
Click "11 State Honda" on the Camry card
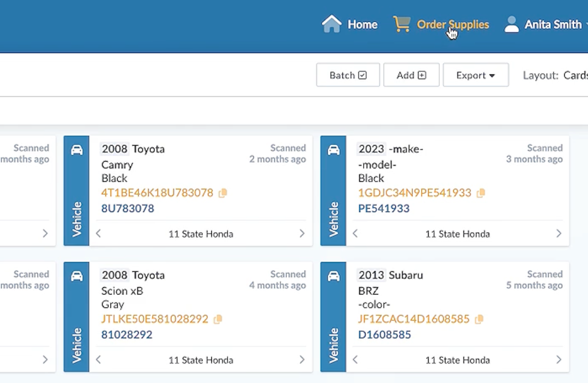200,234
